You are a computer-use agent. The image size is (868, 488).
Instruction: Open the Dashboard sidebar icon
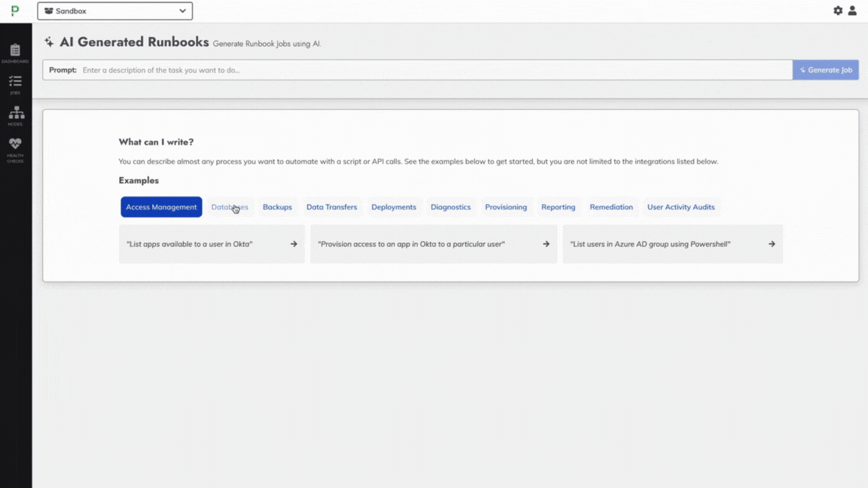(15, 53)
